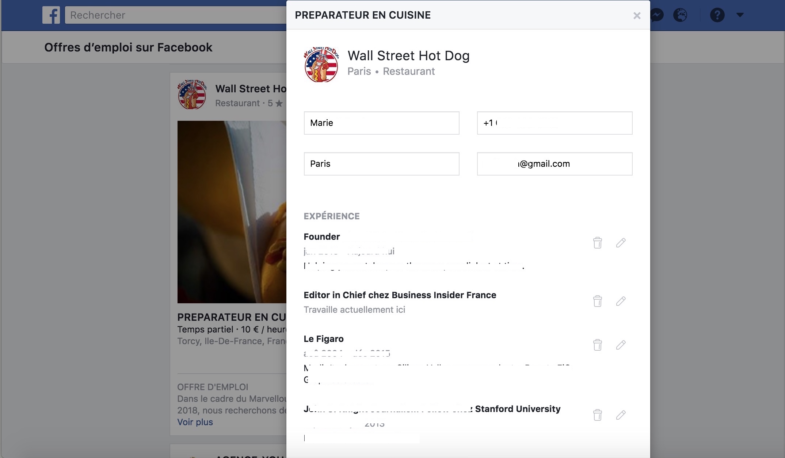Click the phone number field
The image size is (785, 458).
click(555, 123)
